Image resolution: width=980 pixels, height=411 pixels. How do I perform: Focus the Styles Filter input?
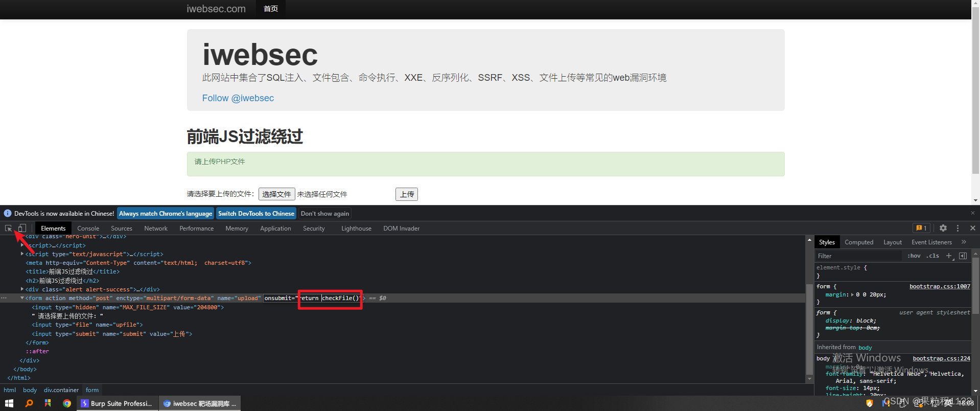click(x=858, y=256)
